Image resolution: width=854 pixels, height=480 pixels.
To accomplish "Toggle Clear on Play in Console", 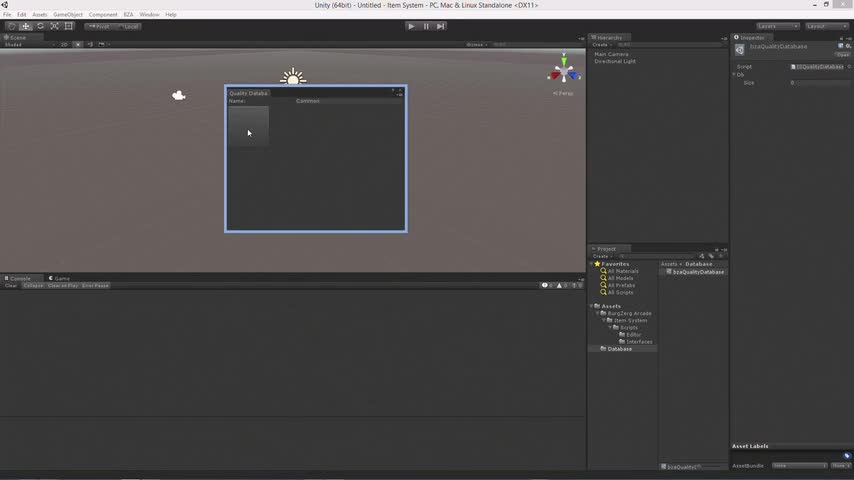I will click(x=63, y=285).
